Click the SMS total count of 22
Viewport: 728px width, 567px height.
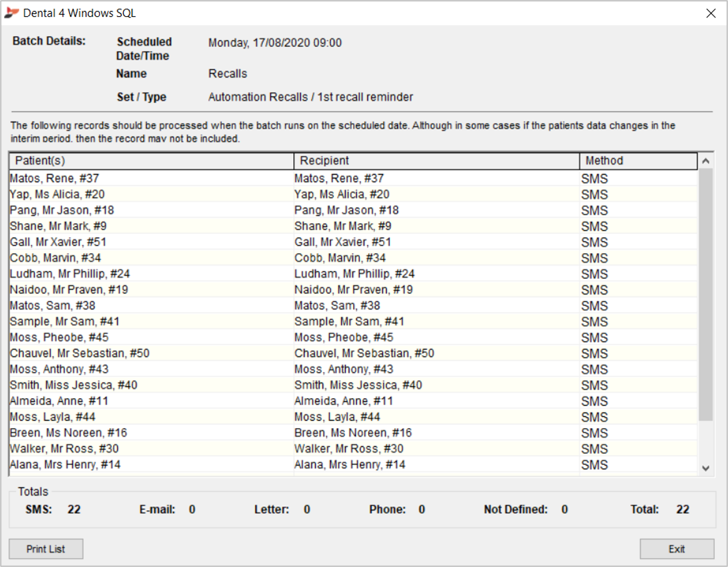[x=74, y=509]
